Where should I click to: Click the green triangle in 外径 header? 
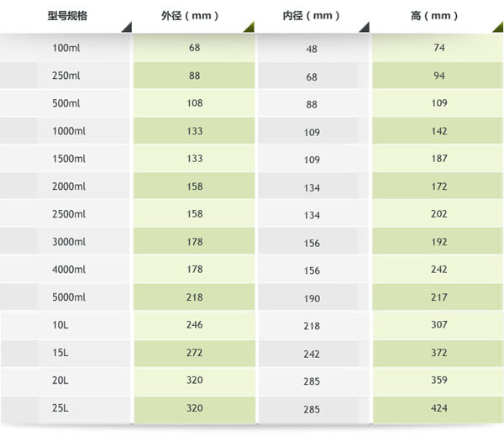[249, 28]
